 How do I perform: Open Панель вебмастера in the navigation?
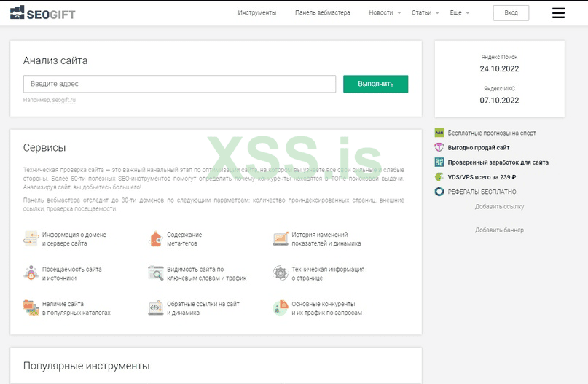coord(323,12)
